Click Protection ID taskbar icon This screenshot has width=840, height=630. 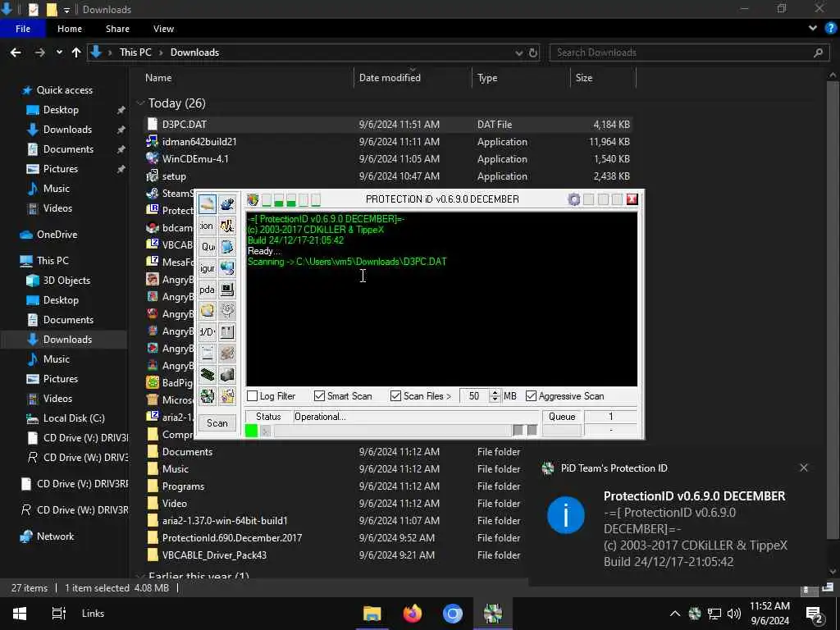coord(493,614)
